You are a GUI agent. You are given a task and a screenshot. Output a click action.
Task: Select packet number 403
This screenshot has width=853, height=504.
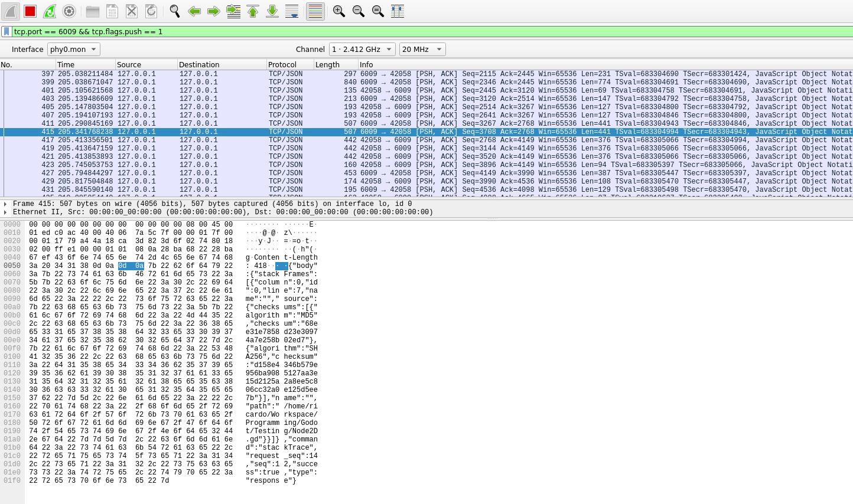coord(426,99)
